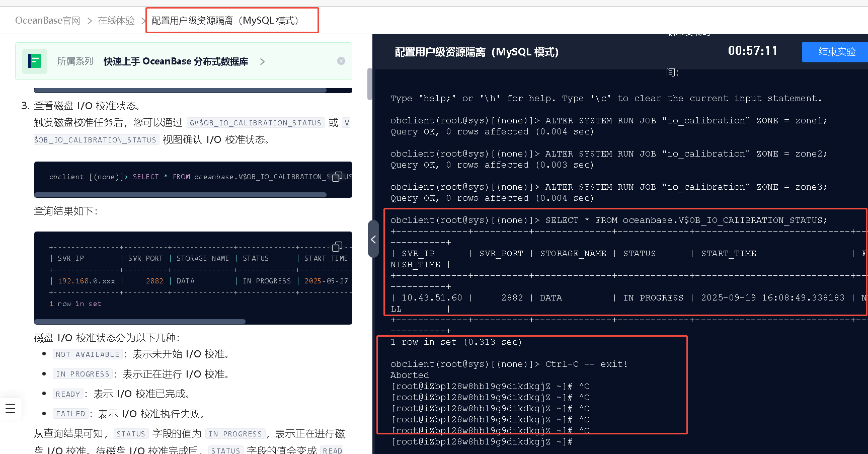Click the horizontal scrollbar under the SELECT code block

click(181, 195)
